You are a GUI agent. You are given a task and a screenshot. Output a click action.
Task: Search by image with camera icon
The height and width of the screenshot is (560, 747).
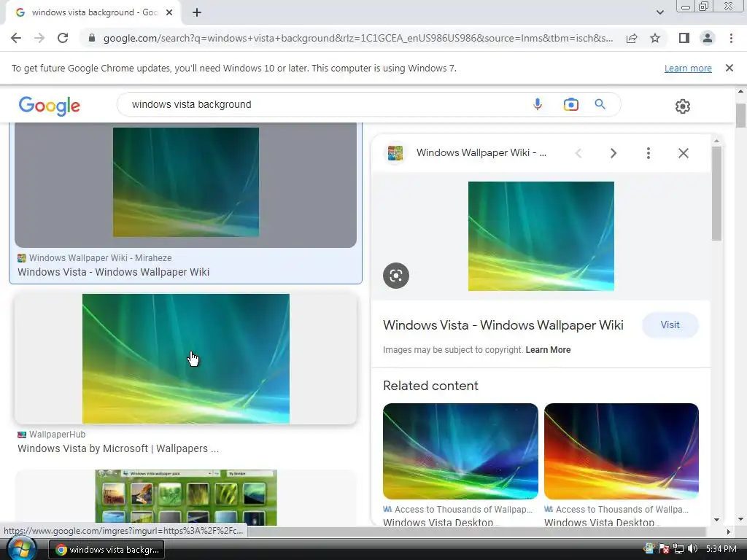tap(570, 104)
